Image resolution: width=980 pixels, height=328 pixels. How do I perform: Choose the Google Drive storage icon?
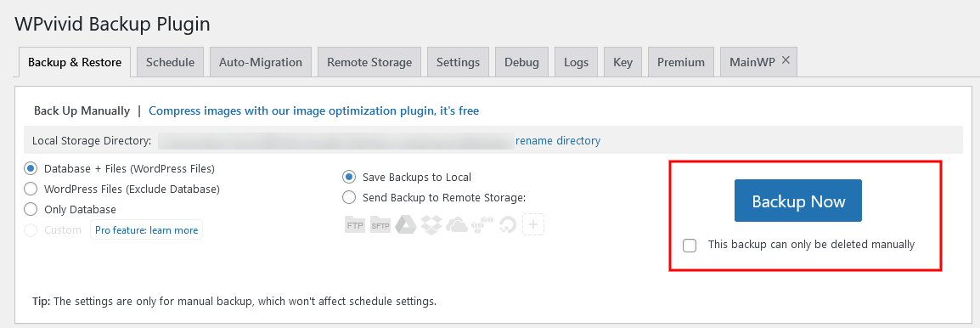[x=406, y=224]
